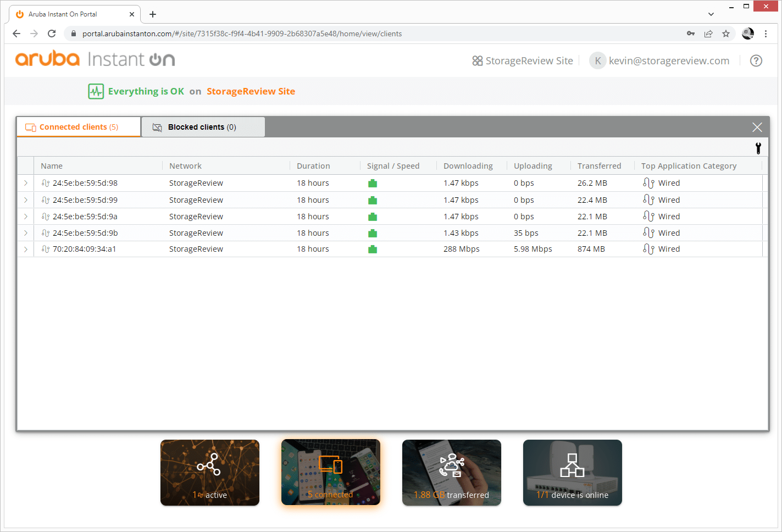Go back with browser back arrow
The height and width of the screenshot is (532, 782).
pyautogui.click(x=16, y=34)
